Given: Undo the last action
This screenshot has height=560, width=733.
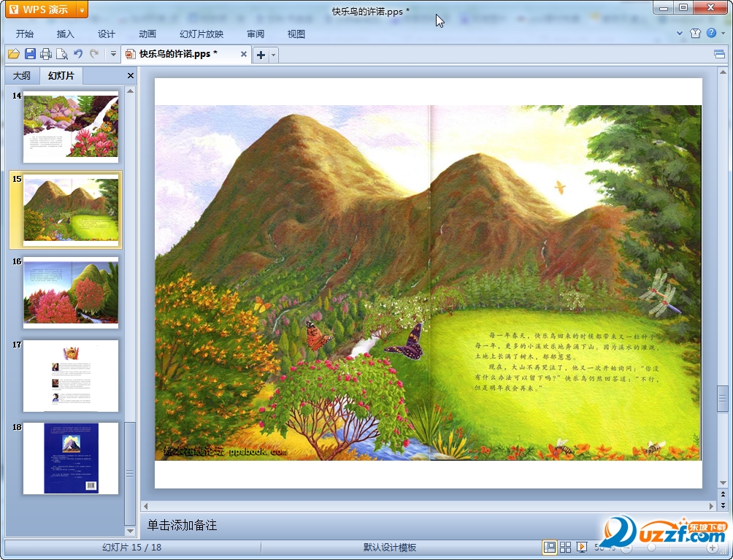Looking at the screenshot, I should (78, 54).
